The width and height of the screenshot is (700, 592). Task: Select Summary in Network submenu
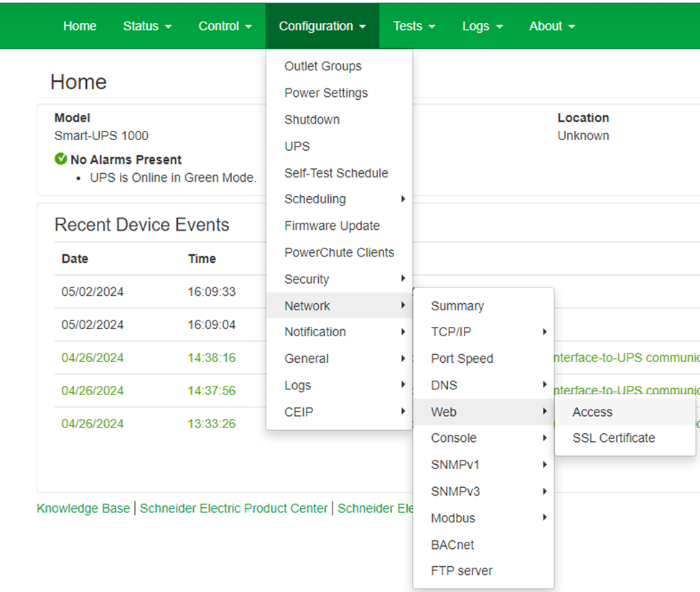click(483, 306)
